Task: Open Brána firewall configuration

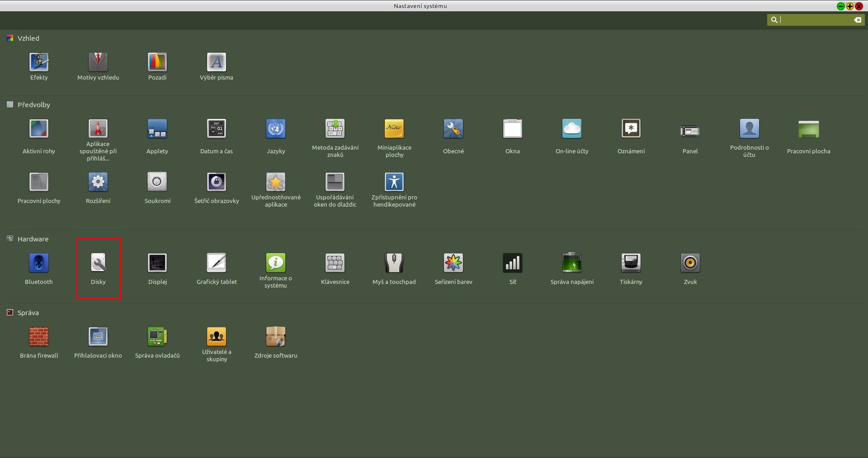Action: [x=39, y=337]
